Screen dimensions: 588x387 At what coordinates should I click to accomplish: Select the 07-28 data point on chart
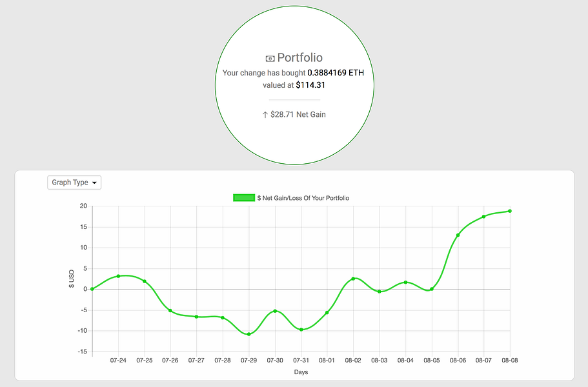point(223,318)
